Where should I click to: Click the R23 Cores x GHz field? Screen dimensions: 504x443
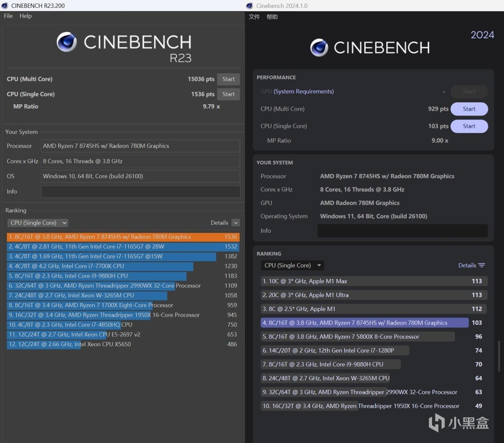pyautogui.click(x=141, y=161)
